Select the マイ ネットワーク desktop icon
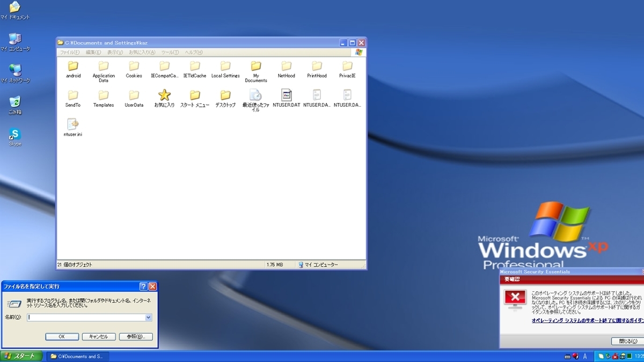Viewport: 644px width, 362px height. click(x=15, y=74)
